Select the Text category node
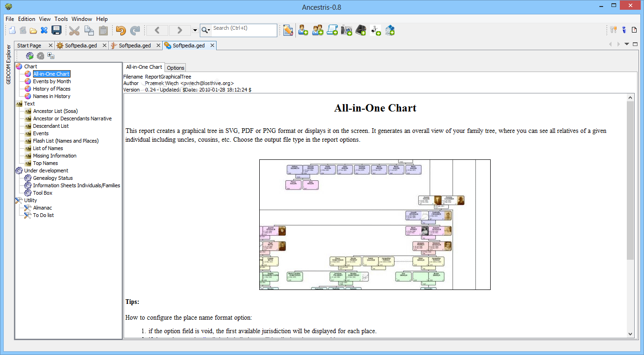 point(29,104)
